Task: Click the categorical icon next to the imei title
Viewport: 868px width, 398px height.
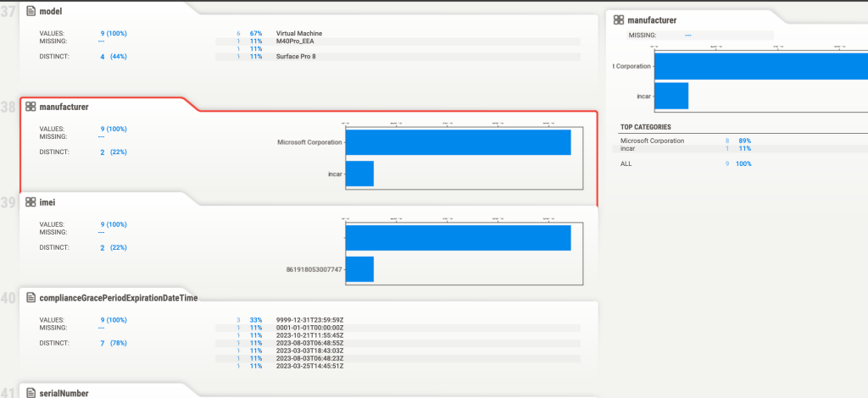Action: [31, 202]
